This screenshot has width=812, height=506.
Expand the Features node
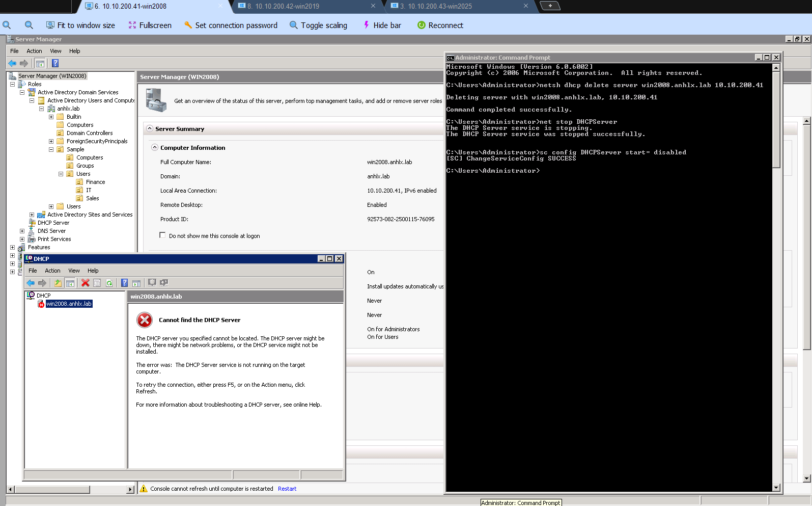pos(12,247)
